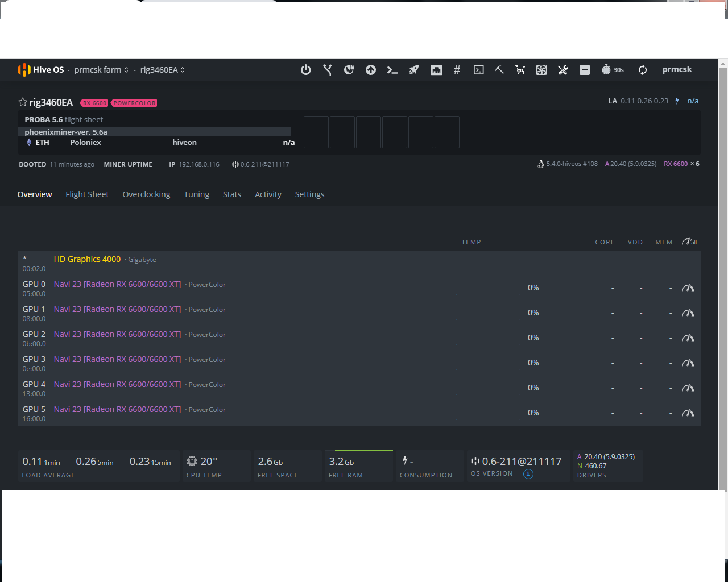728x582 pixels.
Task: Click the RX 6600 × 6 summary
Action: click(681, 164)
